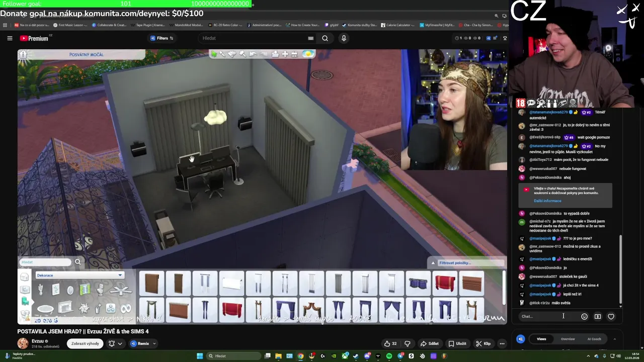
Task: Open the vidIQ Remix button
Action: click(x=140, y=343)
